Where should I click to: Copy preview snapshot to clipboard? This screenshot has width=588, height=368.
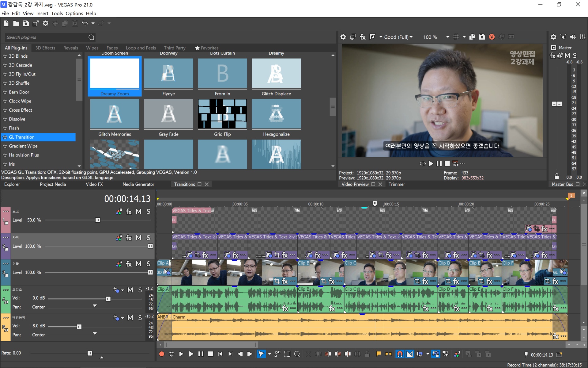click(472, 37)
